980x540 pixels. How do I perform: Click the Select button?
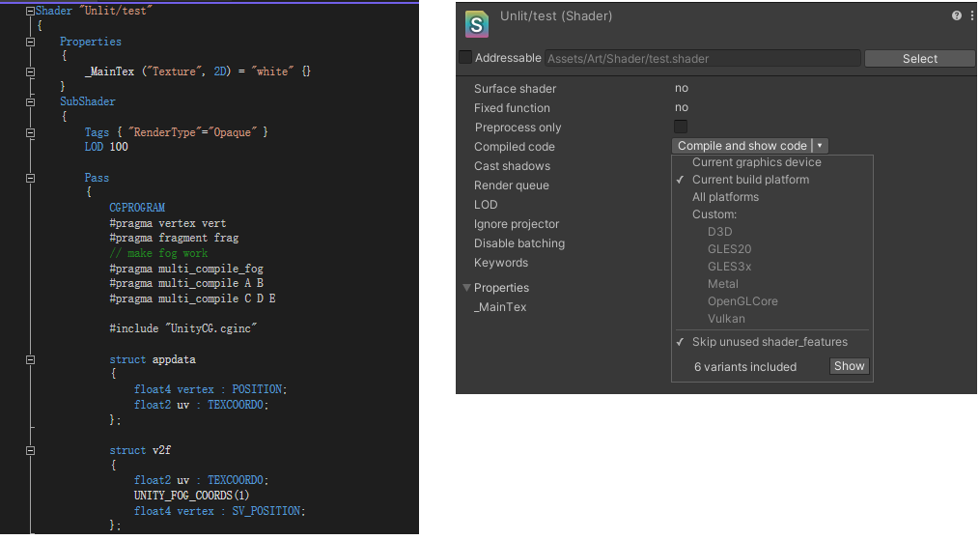[x=919, y=59]
